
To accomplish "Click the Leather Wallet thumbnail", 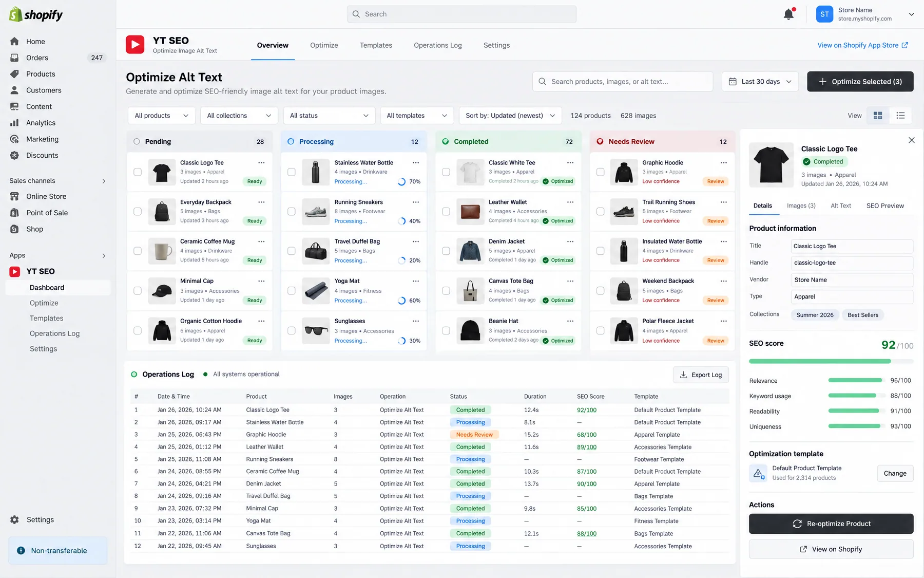I will [x=470, y=212].
